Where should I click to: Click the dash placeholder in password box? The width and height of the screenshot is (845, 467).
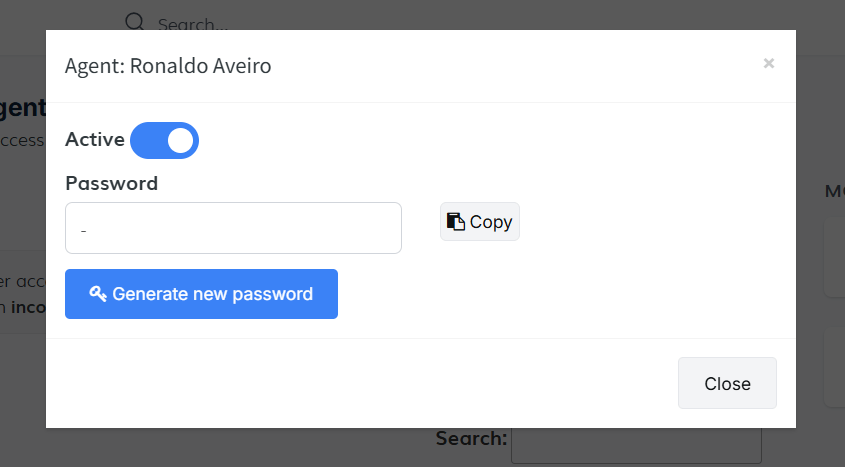(x=84, y=230)
